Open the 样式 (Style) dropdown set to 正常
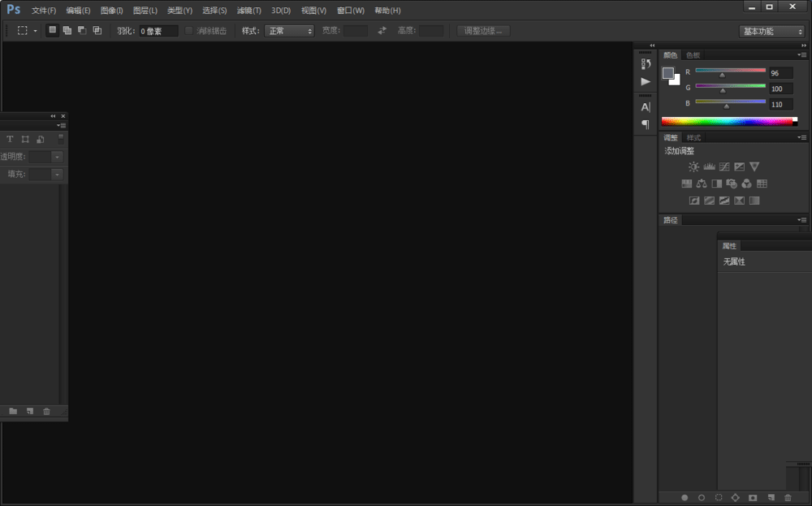The width and height of the screenshot is (812, 506). coord(289,31)
